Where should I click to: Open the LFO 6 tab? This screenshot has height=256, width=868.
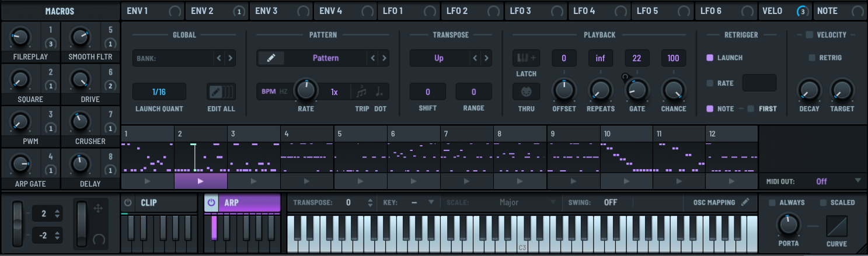pyautogui.click(x=727, y=10)
